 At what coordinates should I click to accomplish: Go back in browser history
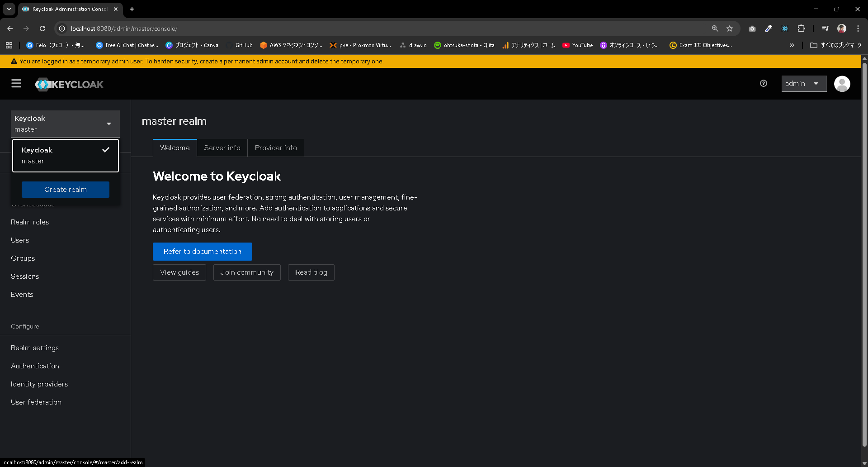[10, 29]
